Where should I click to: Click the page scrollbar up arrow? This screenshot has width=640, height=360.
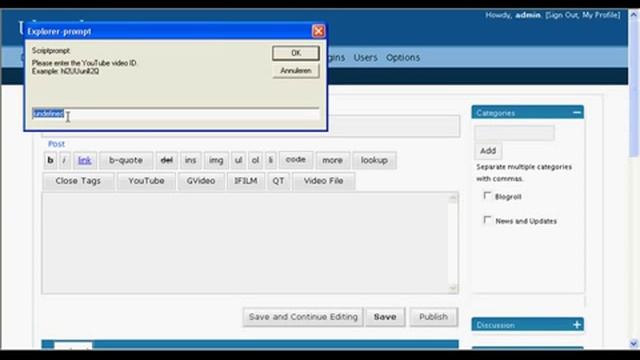tap(633, 14)
